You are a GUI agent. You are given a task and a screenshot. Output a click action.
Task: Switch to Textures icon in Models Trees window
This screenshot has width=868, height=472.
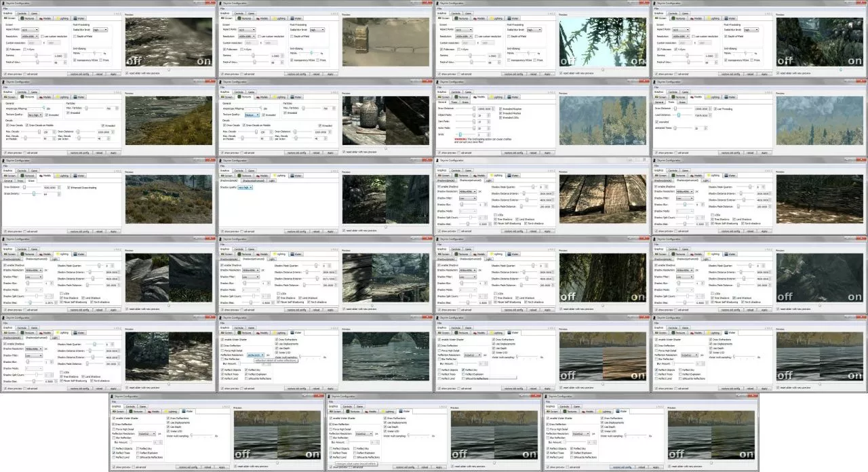(673, 97)
